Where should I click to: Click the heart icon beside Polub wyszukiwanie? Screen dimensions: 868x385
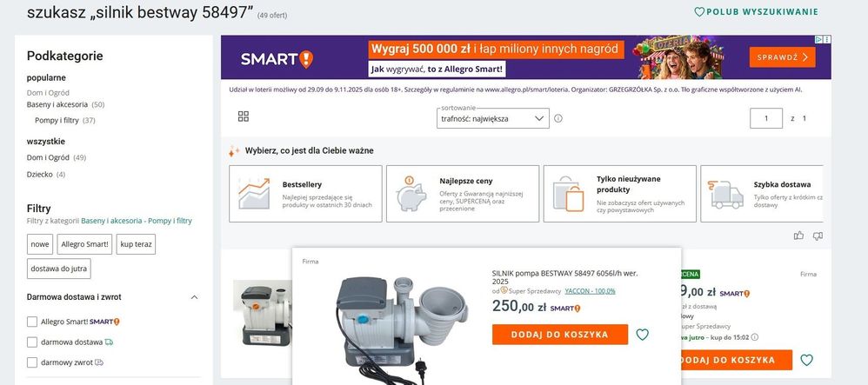[699, 11]
